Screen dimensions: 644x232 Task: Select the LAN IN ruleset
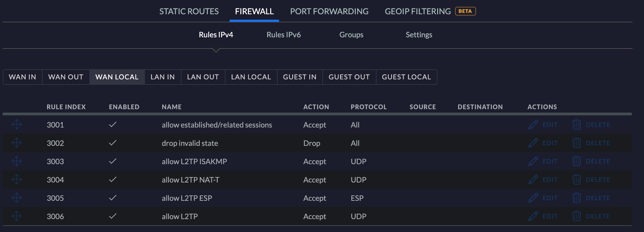pos(163,77)
